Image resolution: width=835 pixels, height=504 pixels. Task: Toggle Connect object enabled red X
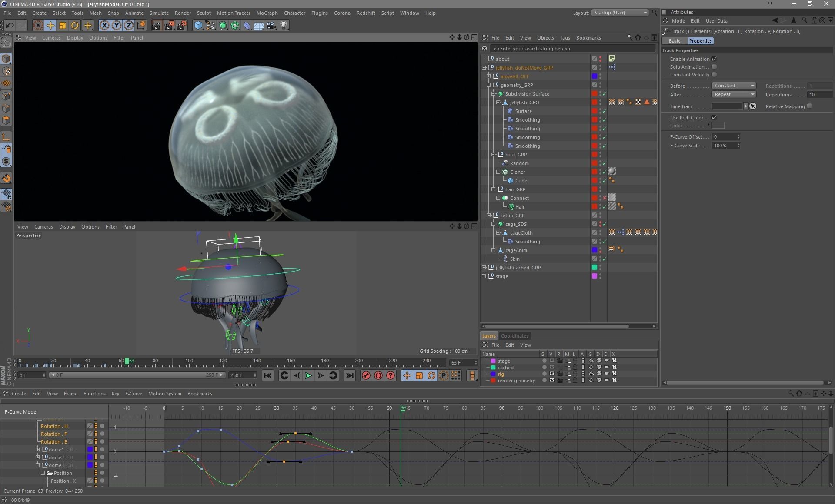tap(605, 198)
